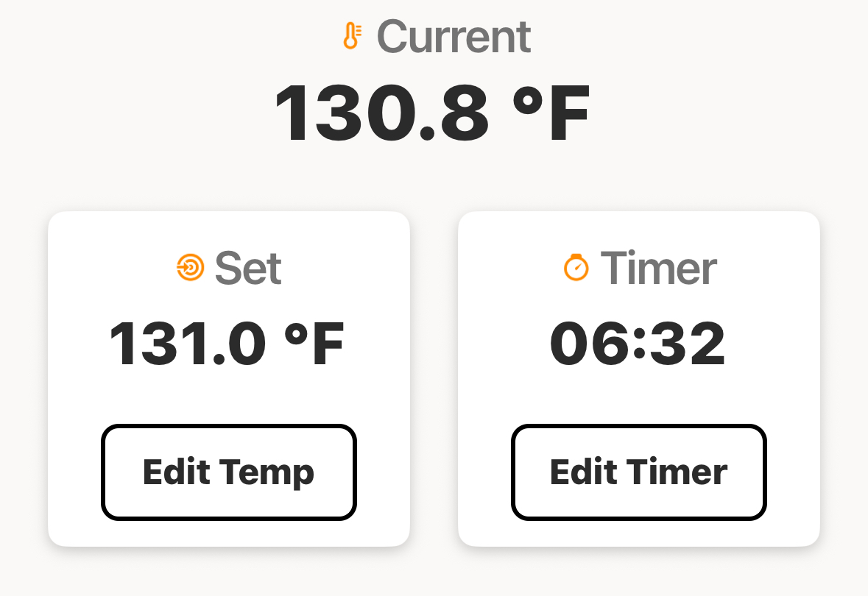Click the F unit in the set temperature

click(328, 344)
